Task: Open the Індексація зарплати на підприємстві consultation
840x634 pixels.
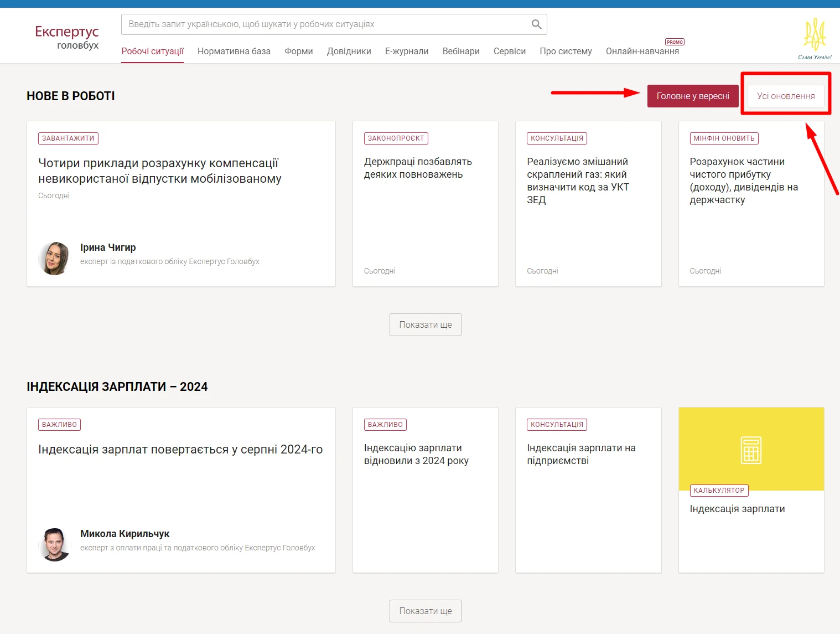Action: click(x=581, y=454)
